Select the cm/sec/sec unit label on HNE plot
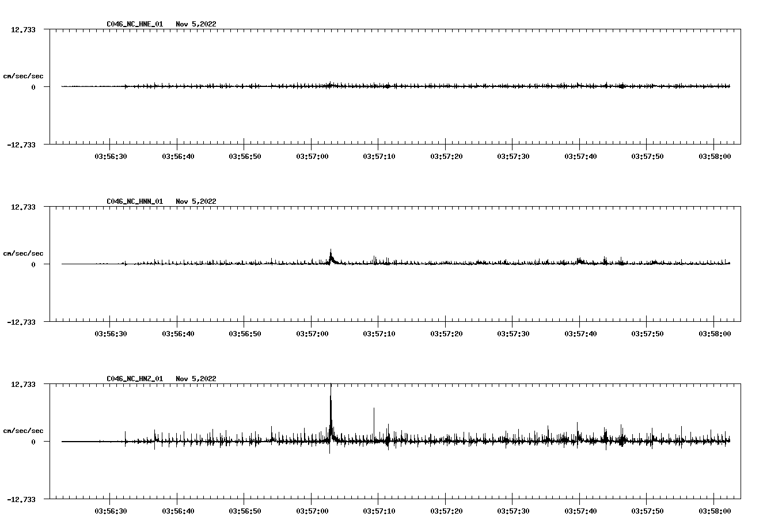782x532 pixels. [x=23, y=76]
